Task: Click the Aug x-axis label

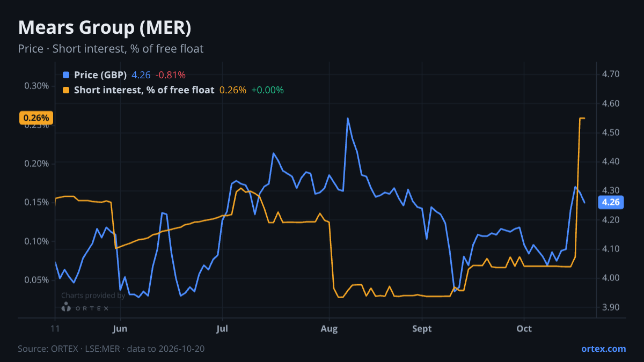Action: 329,328
